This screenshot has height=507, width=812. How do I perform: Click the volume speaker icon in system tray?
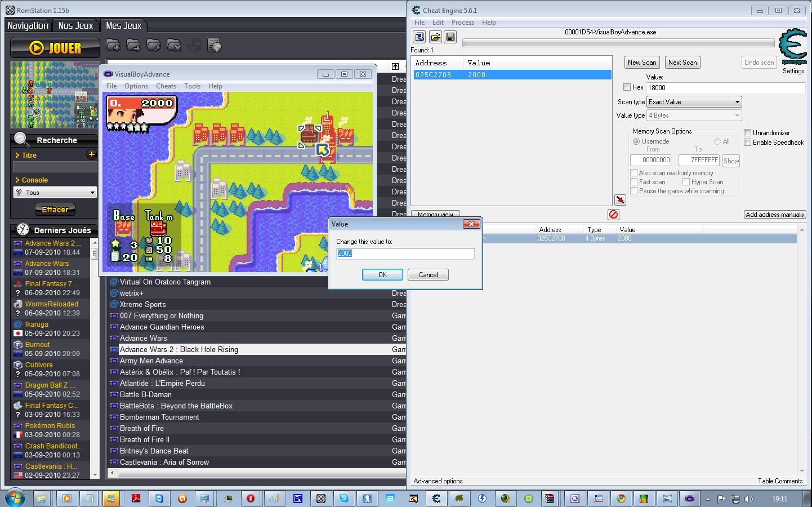click(x=749, y=499)
